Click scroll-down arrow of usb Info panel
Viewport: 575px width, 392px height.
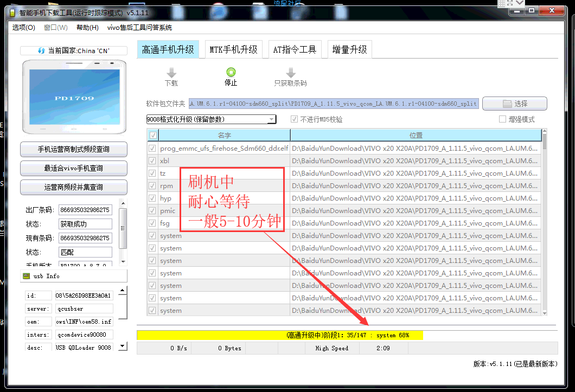click(123, 345)
